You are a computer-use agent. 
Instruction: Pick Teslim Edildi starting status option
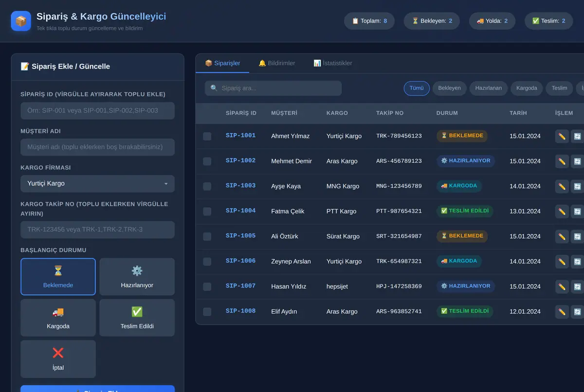[137, 318]
